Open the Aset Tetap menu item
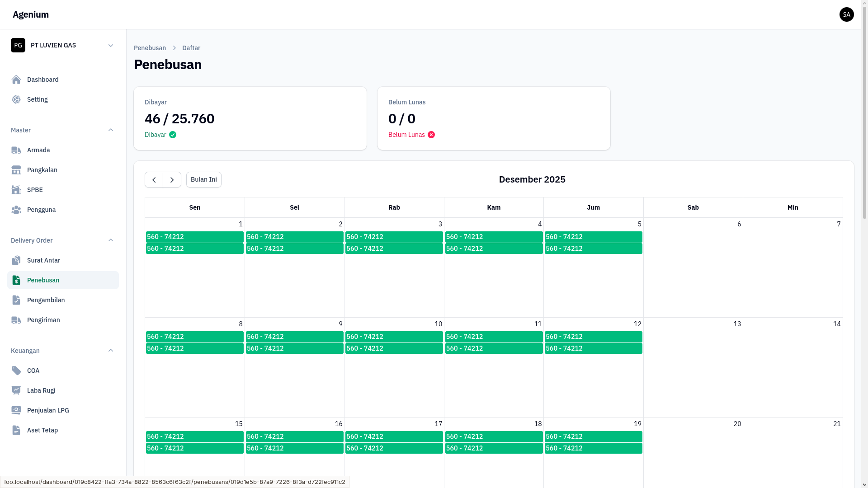 click(63, 430)
